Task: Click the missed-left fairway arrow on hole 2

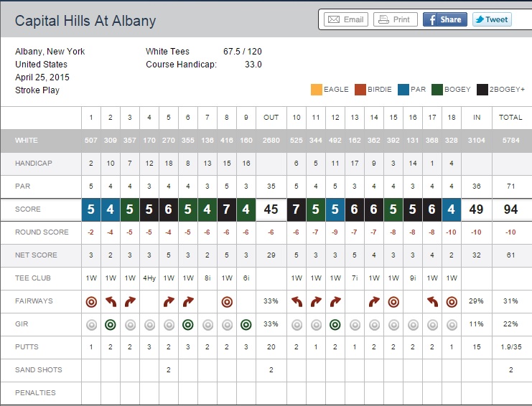Action: 111,301
